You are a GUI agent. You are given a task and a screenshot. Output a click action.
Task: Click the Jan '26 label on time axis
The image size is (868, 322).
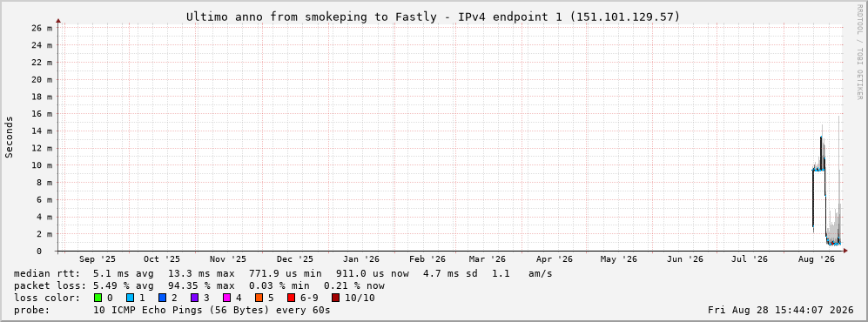tap(361, 259)
